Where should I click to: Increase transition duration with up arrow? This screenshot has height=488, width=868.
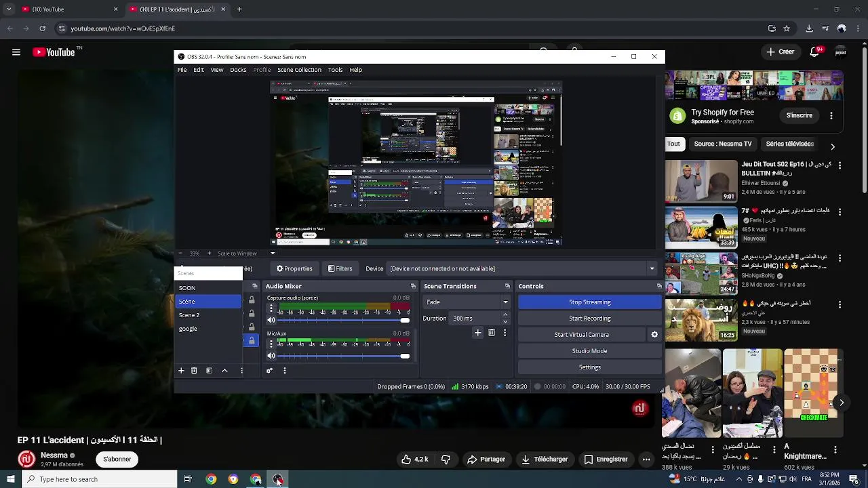(505, 315)
